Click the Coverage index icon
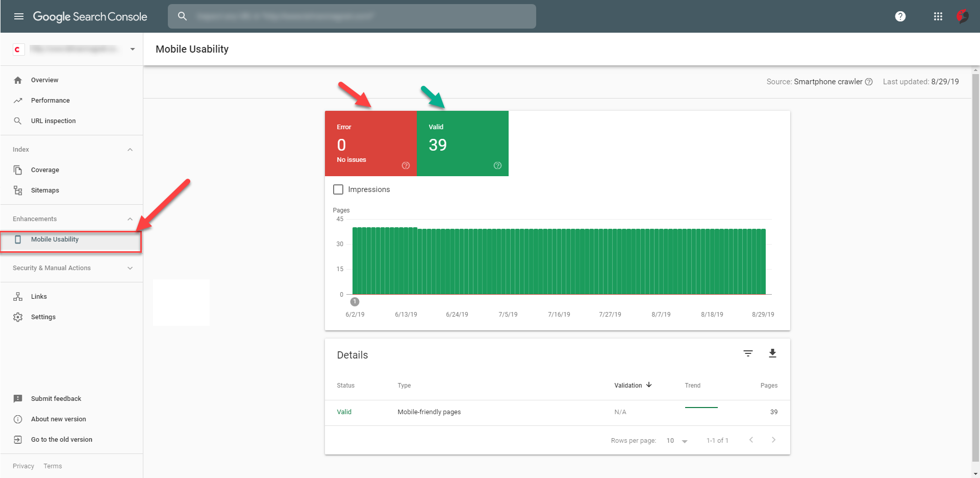This screenshot has height=478, width=980. pyautogui.click(x=18, y=170)
